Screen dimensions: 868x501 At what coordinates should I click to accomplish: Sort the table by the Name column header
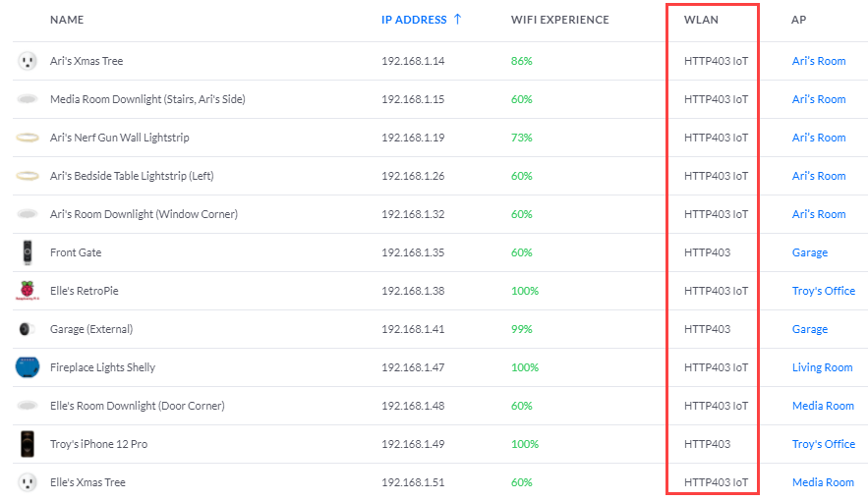tap(67, 20)
